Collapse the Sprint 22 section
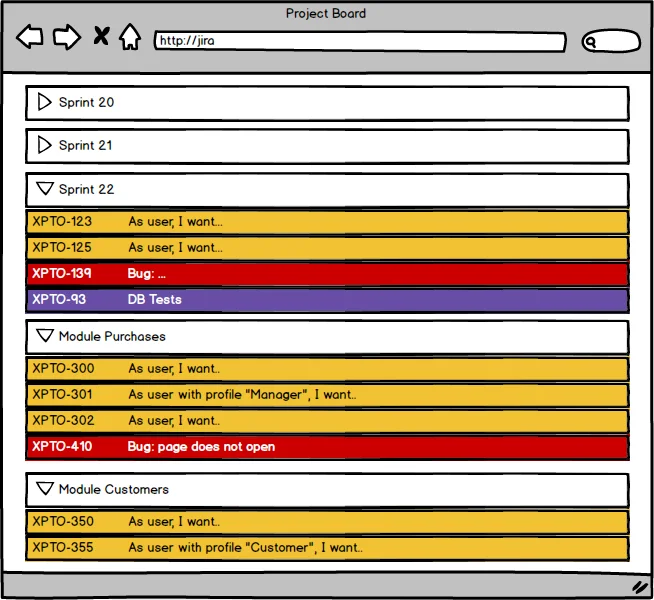Image resolution: width=654 pixels, height=600 pixels. pyautogui.click(x=44, y=188)
